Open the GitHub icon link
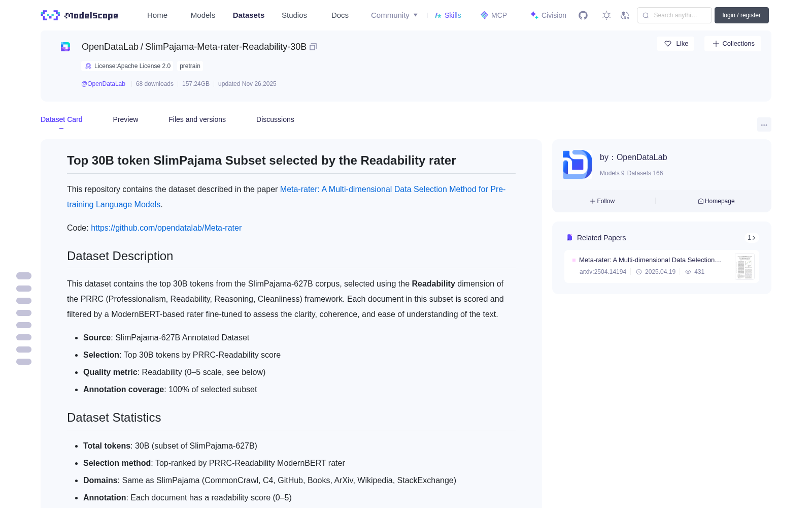This screenshot has width=812, height=508. (x=583, y=15)
